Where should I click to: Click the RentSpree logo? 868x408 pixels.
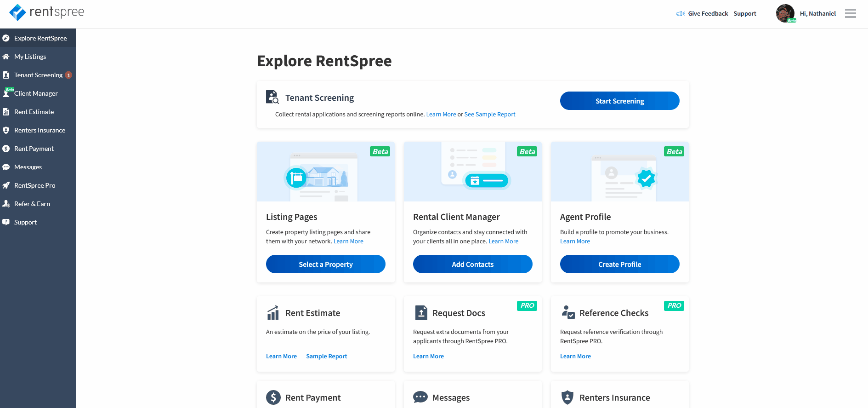(47, 12)
